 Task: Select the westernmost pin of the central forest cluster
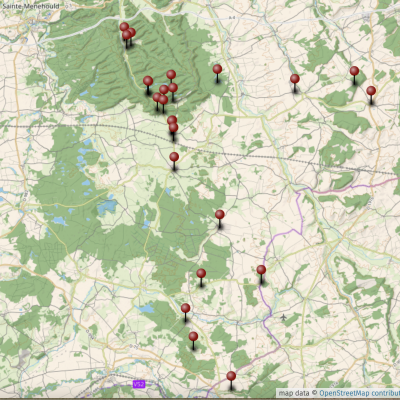pyautogui.click(x=148, y=81)
